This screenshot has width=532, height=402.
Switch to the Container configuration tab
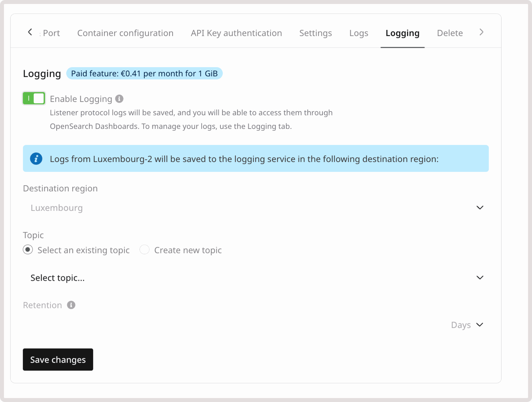(x=125, y=33)
